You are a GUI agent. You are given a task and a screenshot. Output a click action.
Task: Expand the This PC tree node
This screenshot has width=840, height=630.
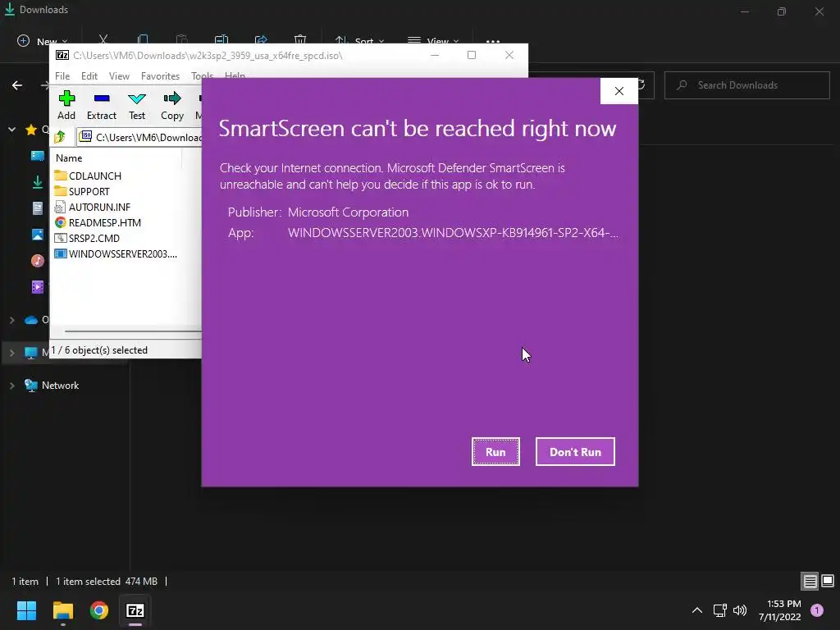[11, 353]
